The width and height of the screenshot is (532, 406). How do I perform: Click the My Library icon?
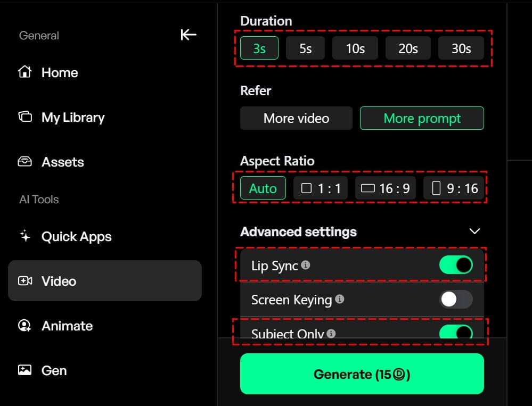point(24,117)
